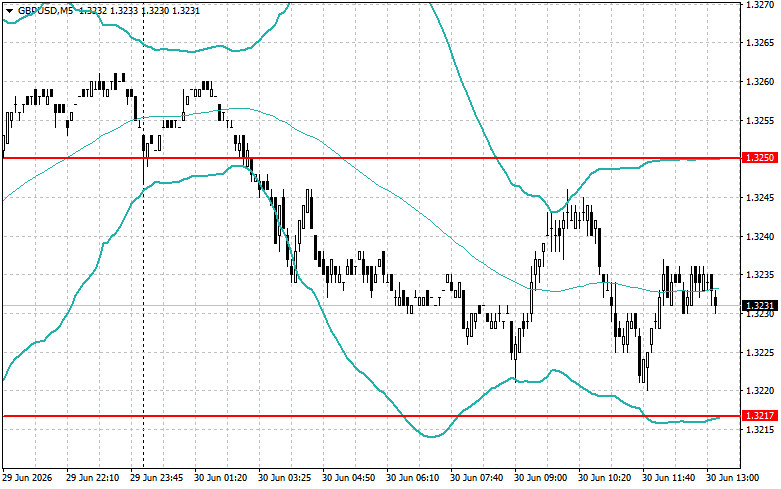Click the 1.3220 price scale label
The height and width of the screenshot is (489, 781).
(760, 391)
